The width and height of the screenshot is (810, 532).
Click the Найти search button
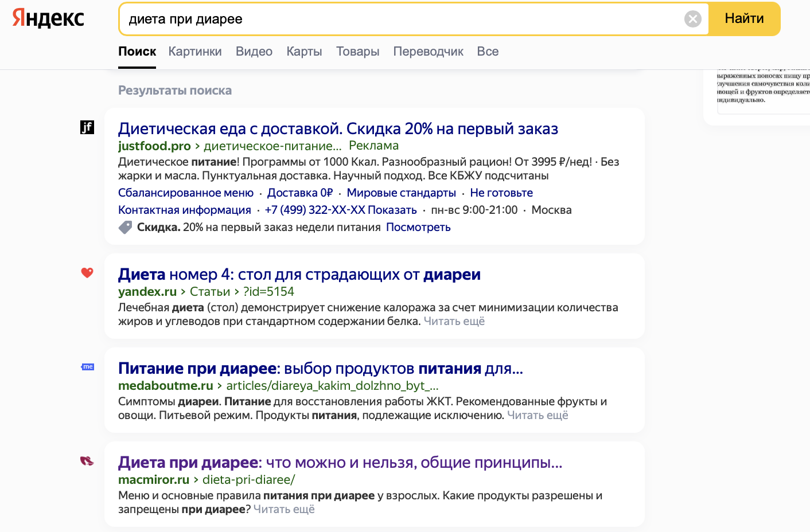(744, 18)
